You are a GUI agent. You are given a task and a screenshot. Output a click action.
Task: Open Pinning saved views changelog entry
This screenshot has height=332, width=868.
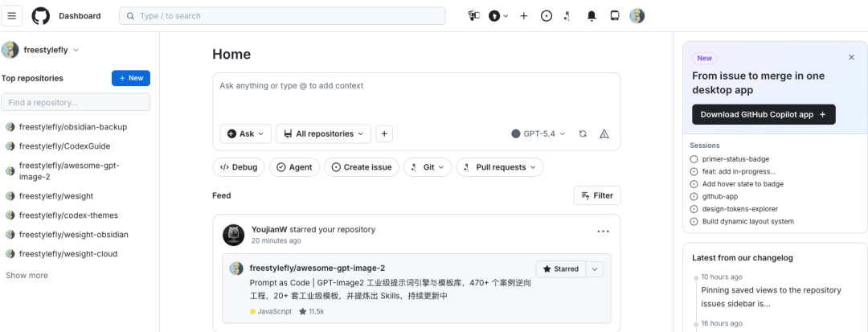pyautogui.click(x=771, y=297)
